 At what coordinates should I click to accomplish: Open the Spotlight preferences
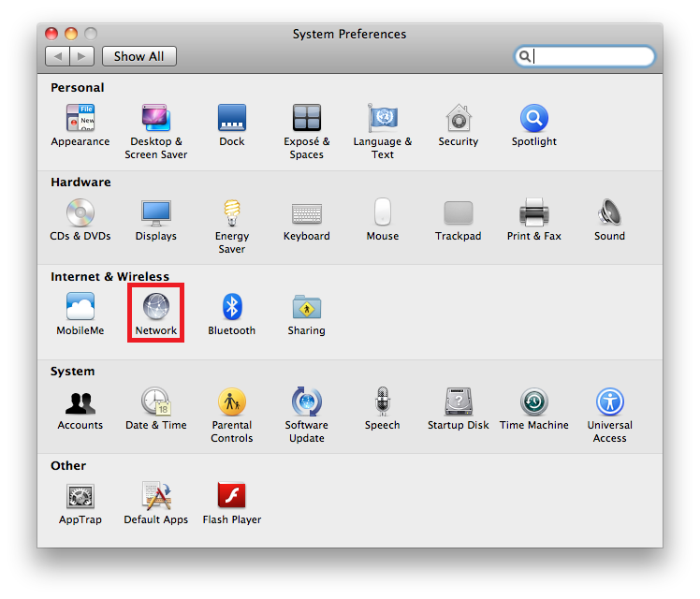[x=533, y=119]
